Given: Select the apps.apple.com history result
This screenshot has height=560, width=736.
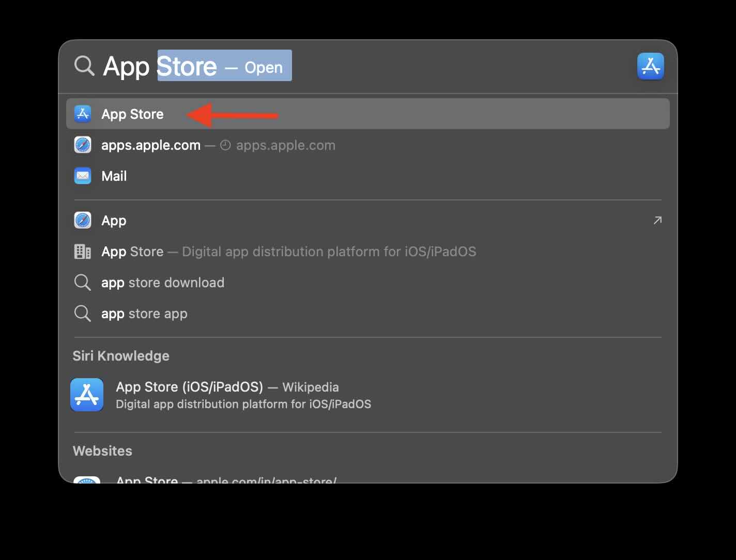Looking at the screenshot, I should [x=150, y=145].
